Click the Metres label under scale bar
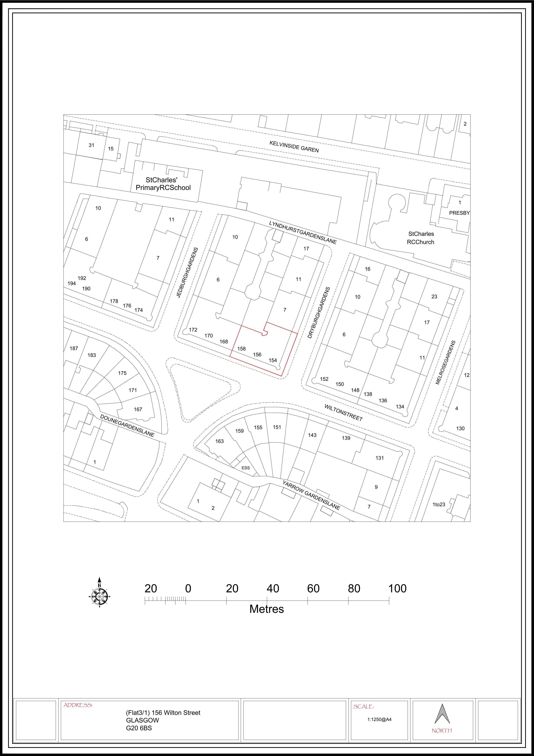The height and width of the screenshot is (756, 534). pos(267,609)
